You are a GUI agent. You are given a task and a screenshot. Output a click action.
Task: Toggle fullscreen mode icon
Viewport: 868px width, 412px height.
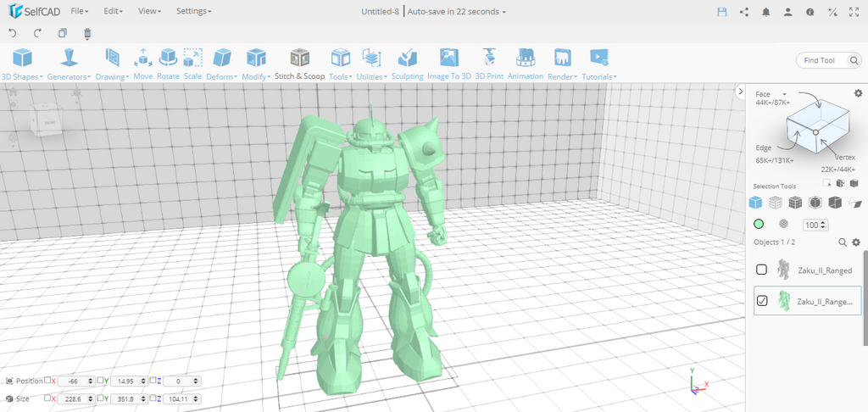[x=854, y=12]
